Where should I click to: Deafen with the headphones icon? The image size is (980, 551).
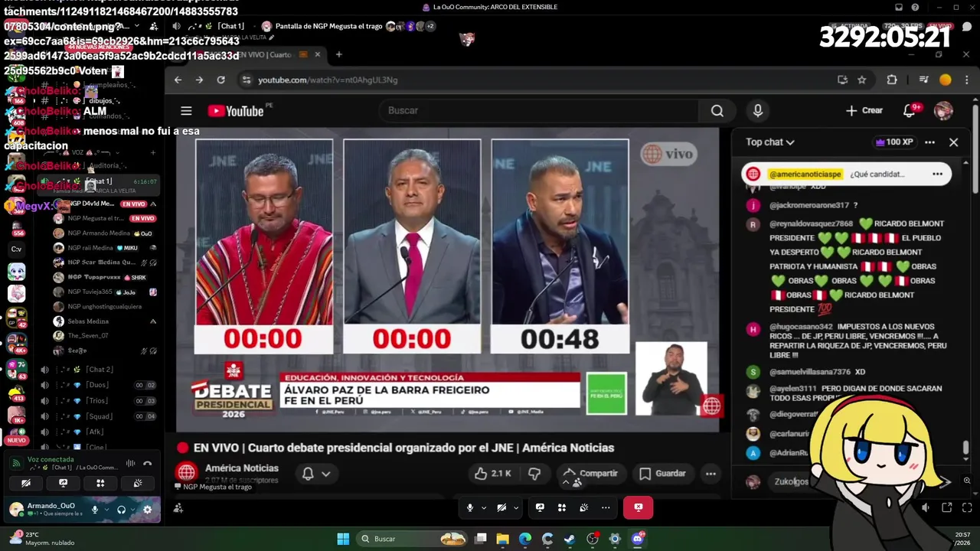point(121,510)
